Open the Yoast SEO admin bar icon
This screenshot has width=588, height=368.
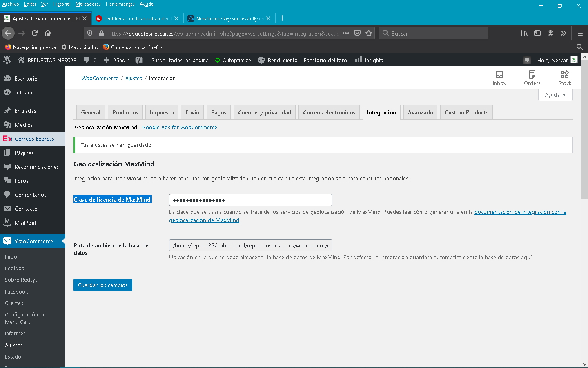[x=139, y=60]
